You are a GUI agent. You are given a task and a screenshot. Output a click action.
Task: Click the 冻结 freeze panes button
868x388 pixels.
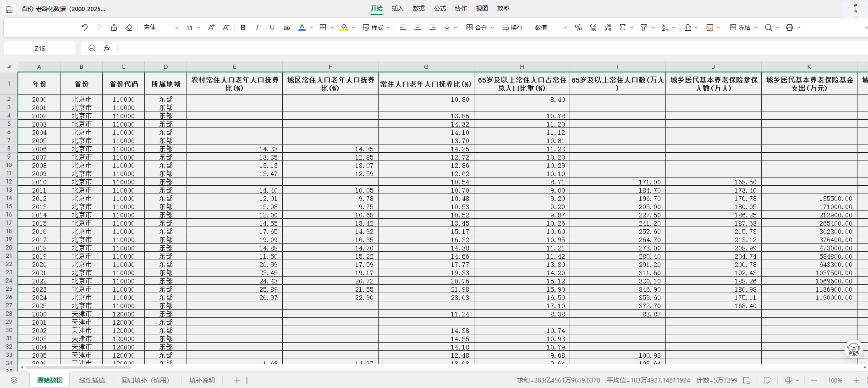pyautogui.click(x=740, y=28)
